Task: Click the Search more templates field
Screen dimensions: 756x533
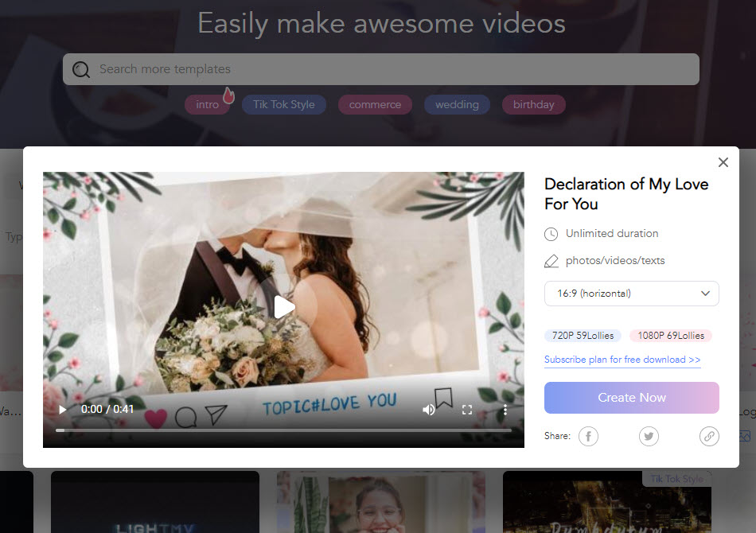Action: [380, 69]
